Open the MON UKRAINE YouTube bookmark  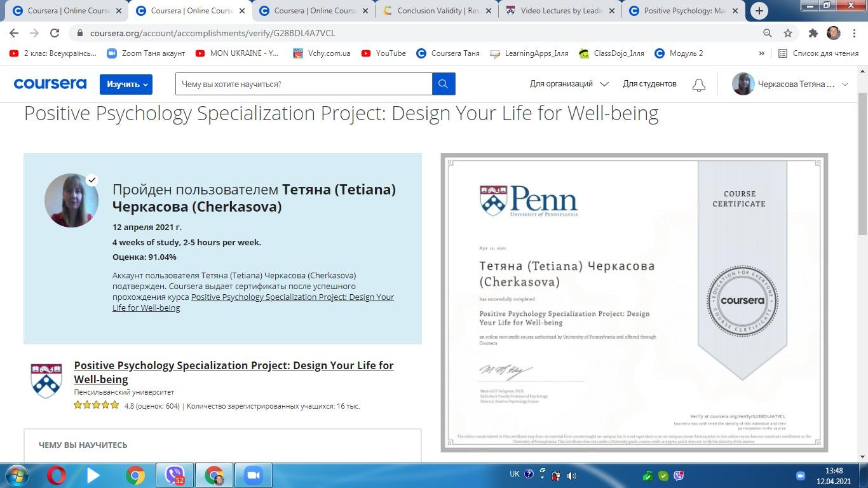pos(238,53)
